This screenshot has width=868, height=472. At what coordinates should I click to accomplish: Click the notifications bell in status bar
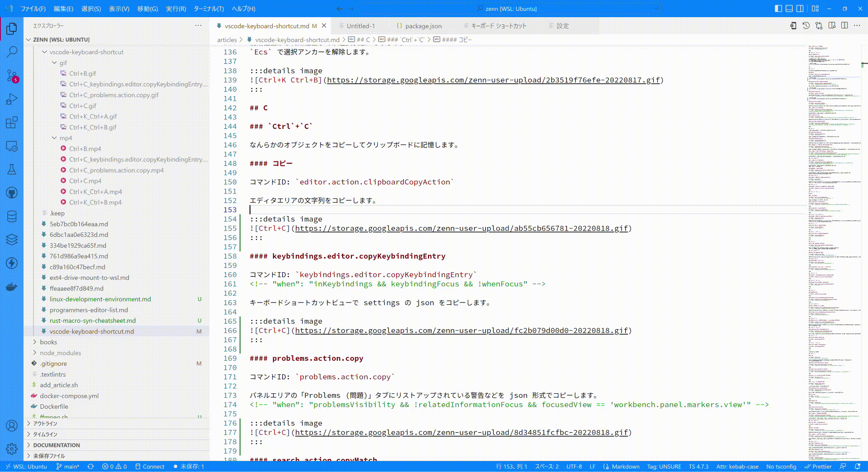coord(858,467)
